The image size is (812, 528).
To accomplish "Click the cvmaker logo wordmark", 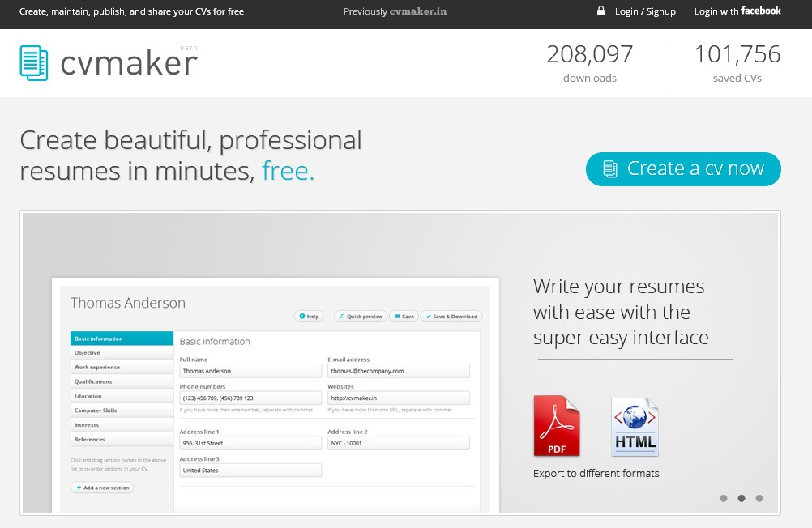I will pyautogui.click(x=129, y=64).
